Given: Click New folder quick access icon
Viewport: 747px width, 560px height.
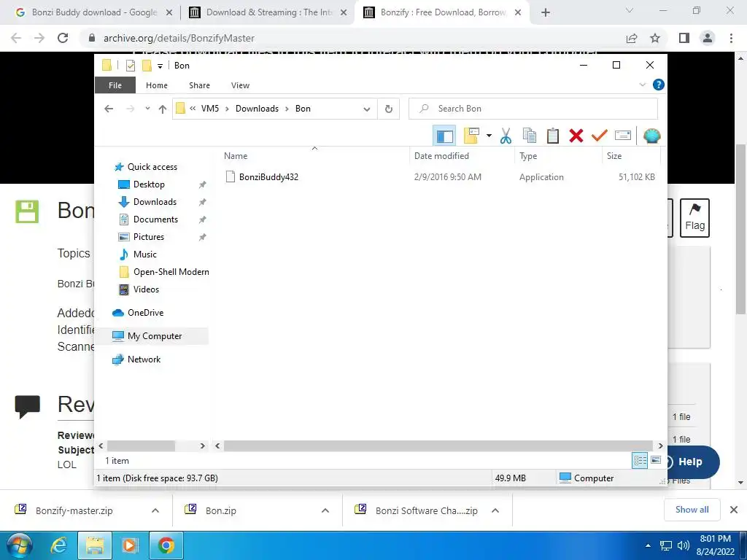Looking at the screenshot, I should (147, 65).
